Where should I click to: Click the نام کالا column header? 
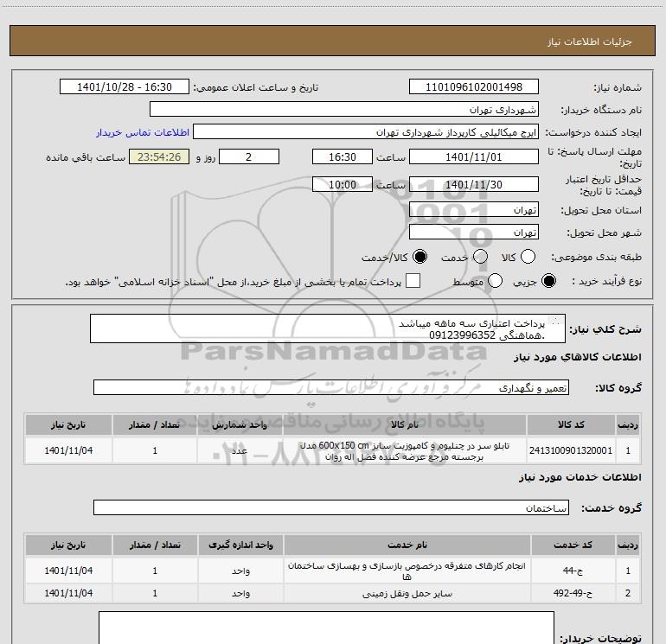(405, 424)
